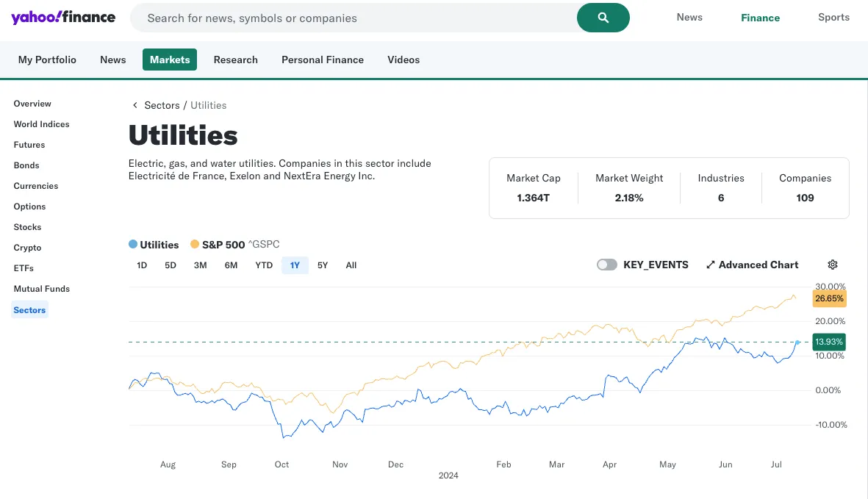Go to Options in sidebar
The width and height of the screenshot is (868, 499).
(30, 207)
